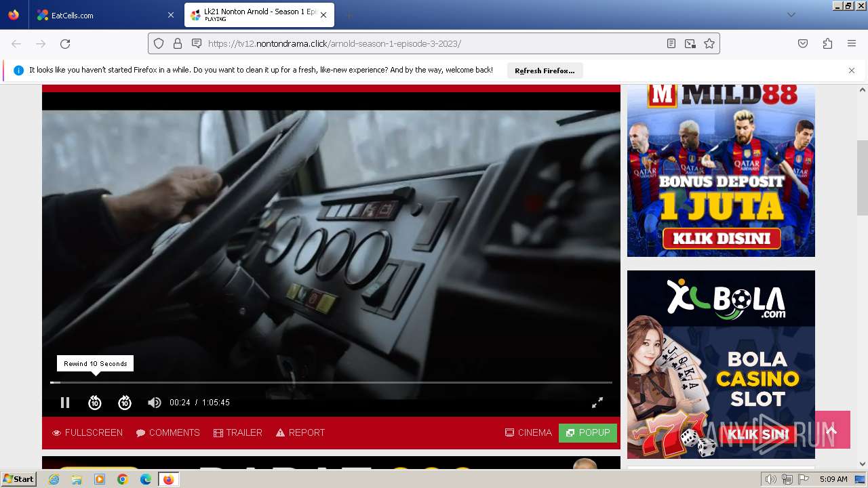Launch Google Chrome from taskbar
The image size is (868, 488).
pos(123,479)
